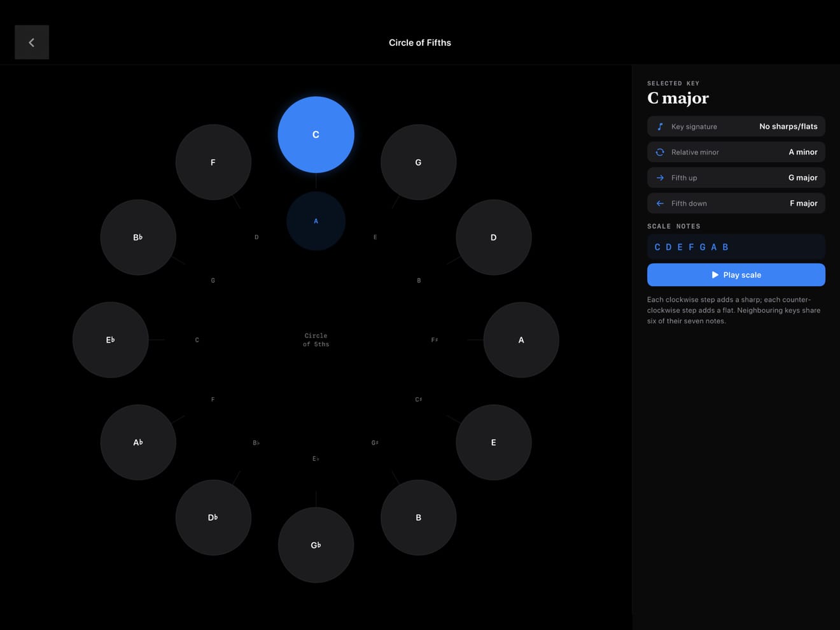Viewport: 840px width, 630px height.
Task: Select the D major key circle
Action: point(493,237)
